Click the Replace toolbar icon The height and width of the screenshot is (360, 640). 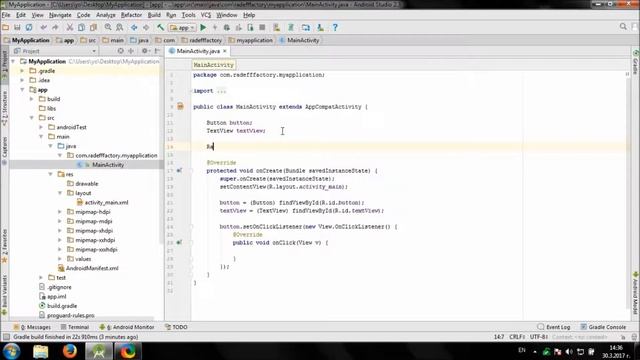click(120, 27)
